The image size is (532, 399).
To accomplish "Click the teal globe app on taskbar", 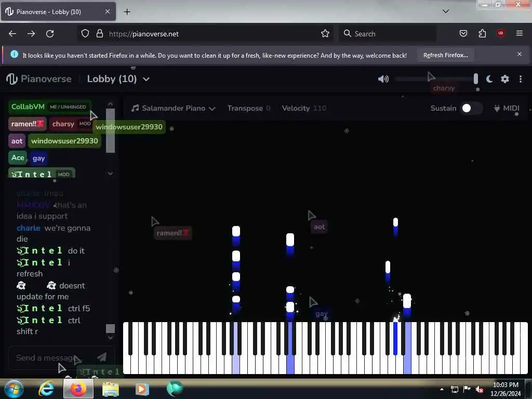I will click(x=175, y=389).
